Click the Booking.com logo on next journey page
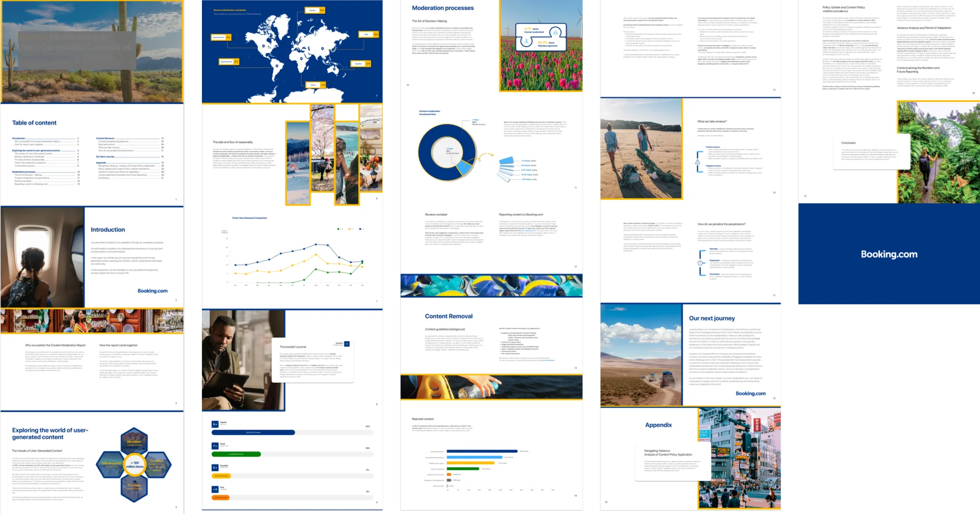Viewport: 980px width, 514px height. click(x=750, y=393)
